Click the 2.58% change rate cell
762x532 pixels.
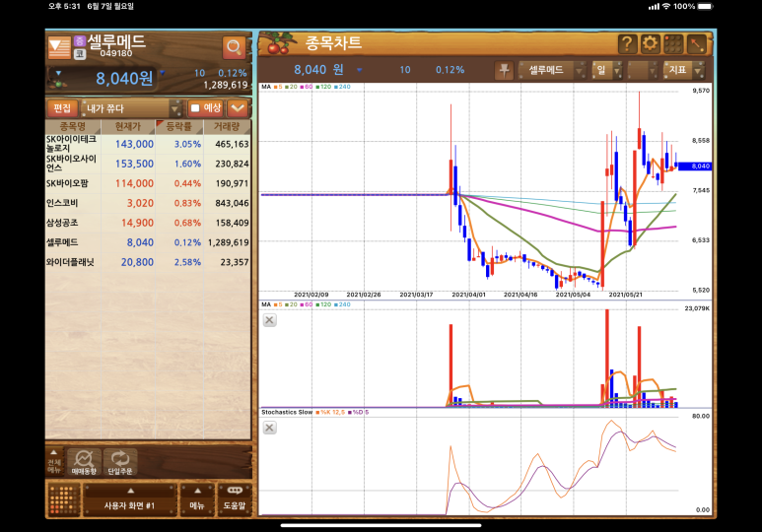[187, 262]
